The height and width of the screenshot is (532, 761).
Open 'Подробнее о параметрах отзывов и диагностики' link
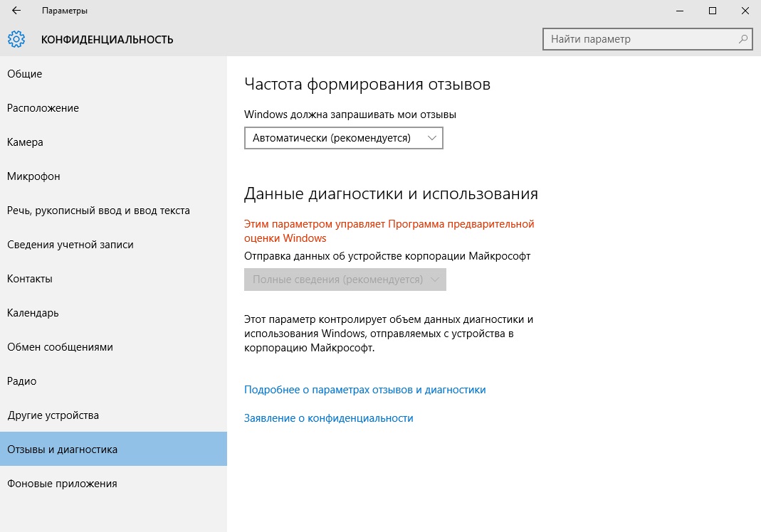click(365, 390)
